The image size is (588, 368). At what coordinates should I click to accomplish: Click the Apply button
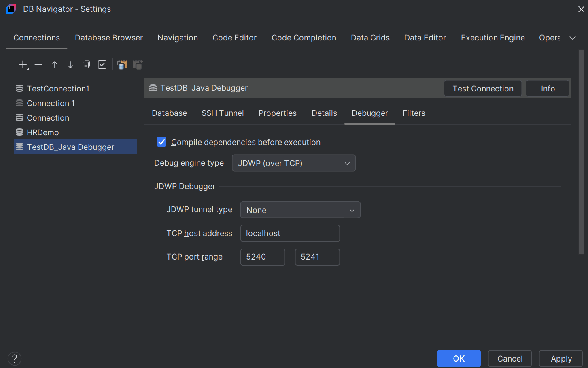pyautogui.click(x=561, y=359)
